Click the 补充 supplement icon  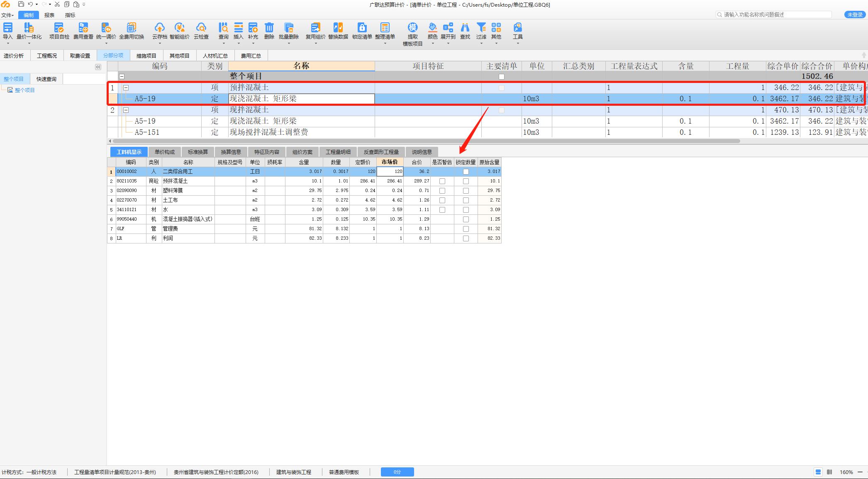pos(253,28)
